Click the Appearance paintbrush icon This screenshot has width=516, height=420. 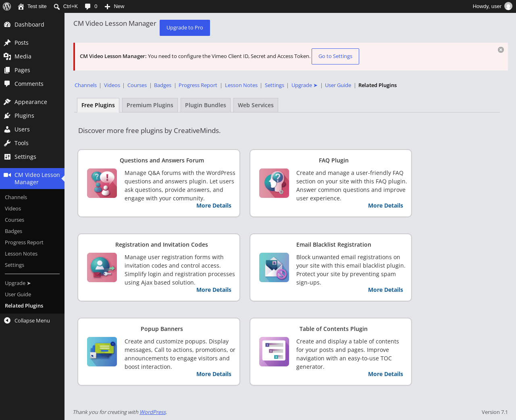(7, 102)
